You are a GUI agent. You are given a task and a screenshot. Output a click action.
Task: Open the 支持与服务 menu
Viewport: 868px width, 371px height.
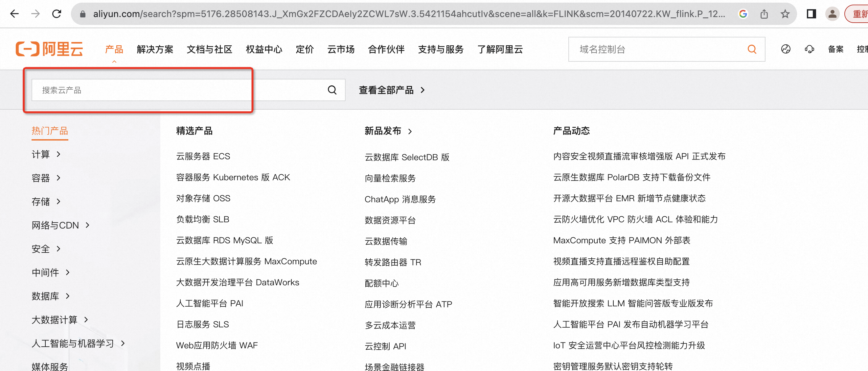441,49
